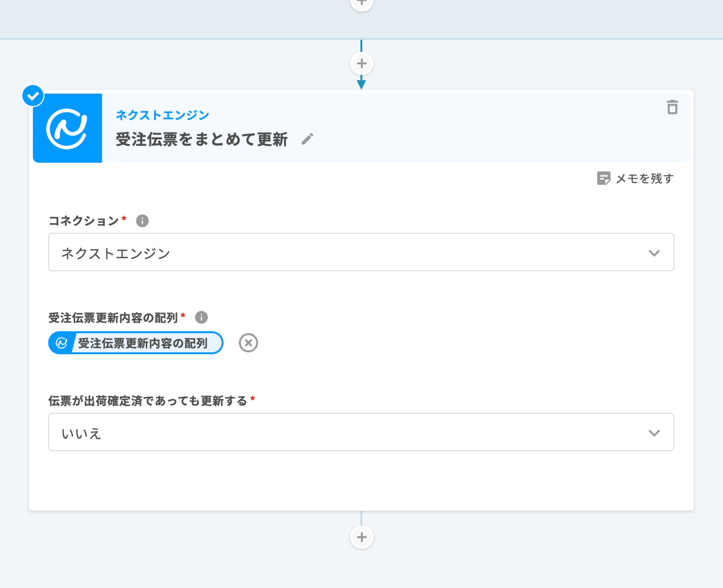Click partially visible plus button at top
This screenshot has width=723, height=588.
coord(361,3)
